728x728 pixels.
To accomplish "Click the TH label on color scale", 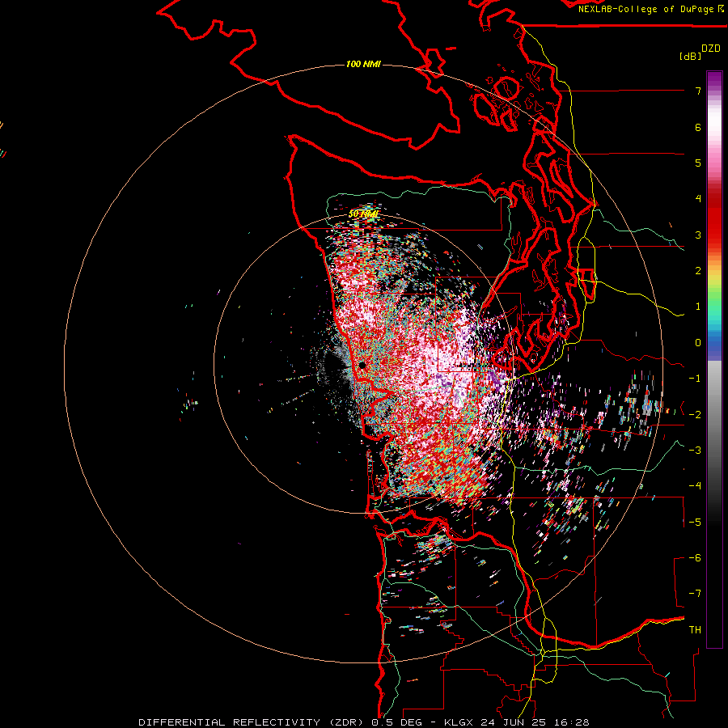I will 695,629.
